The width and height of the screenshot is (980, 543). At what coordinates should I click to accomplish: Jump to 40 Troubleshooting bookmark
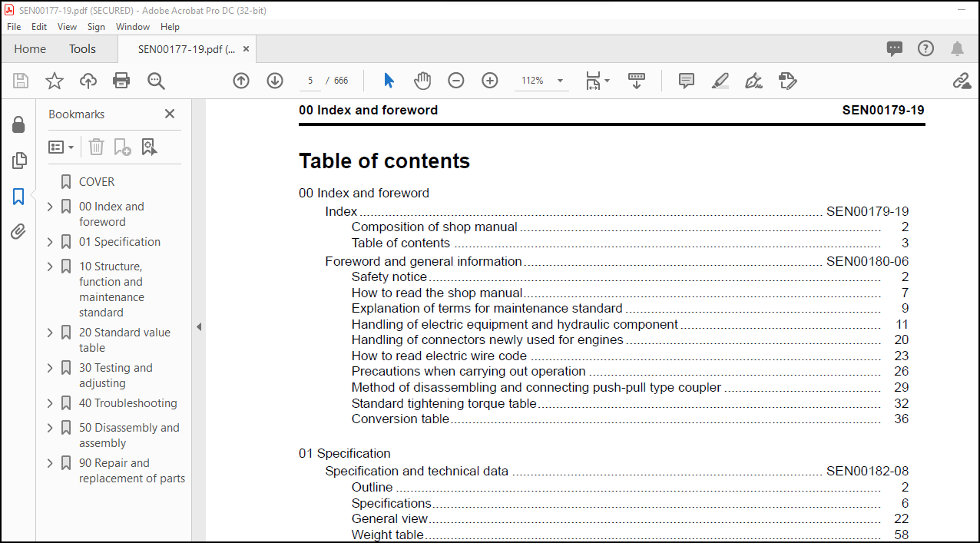pyautogui.click(x=127, y=403)
